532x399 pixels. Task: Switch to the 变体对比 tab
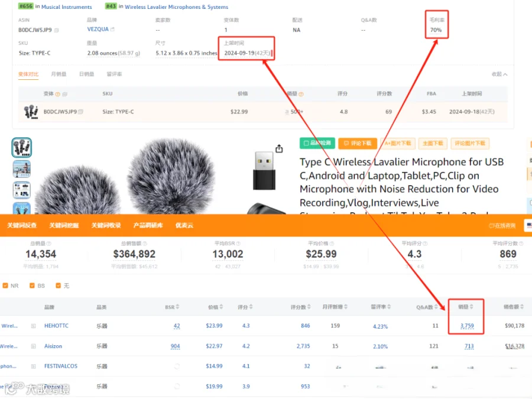[x=28, y=74]
